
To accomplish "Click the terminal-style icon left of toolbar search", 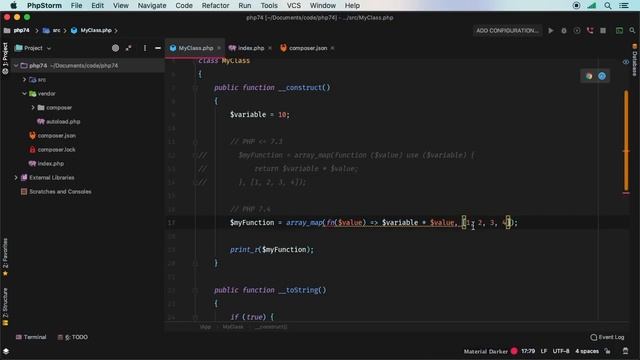I will tap(619, 31).
